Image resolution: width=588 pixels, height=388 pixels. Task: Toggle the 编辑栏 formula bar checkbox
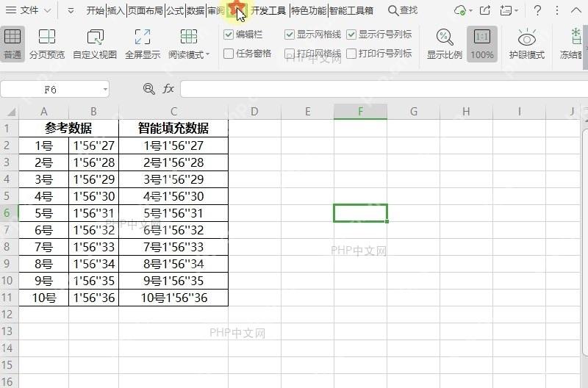coord(229,35)
